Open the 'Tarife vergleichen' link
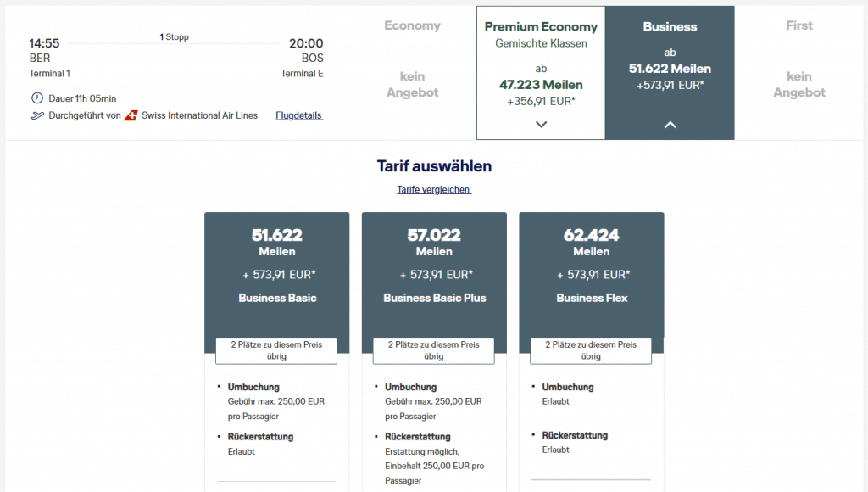 pos(433,189)
